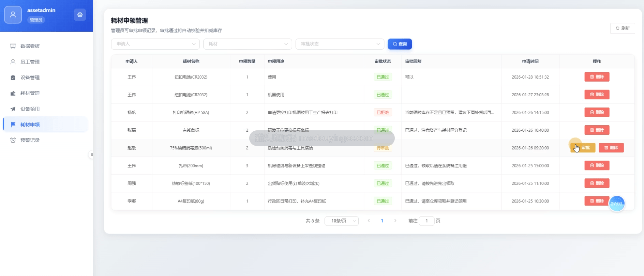644x276 pixels.
Task: Click the 预警记录 alarm clock icon
Action: pyautogui.click(x=13, y=140)
